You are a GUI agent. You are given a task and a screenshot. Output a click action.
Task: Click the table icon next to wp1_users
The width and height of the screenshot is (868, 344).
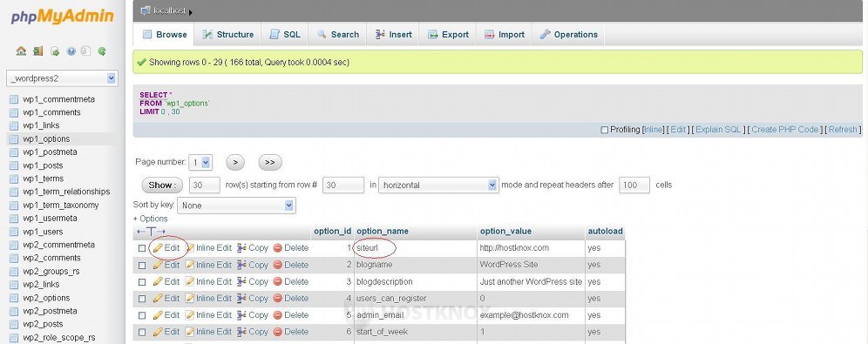[x=14, y=233]
